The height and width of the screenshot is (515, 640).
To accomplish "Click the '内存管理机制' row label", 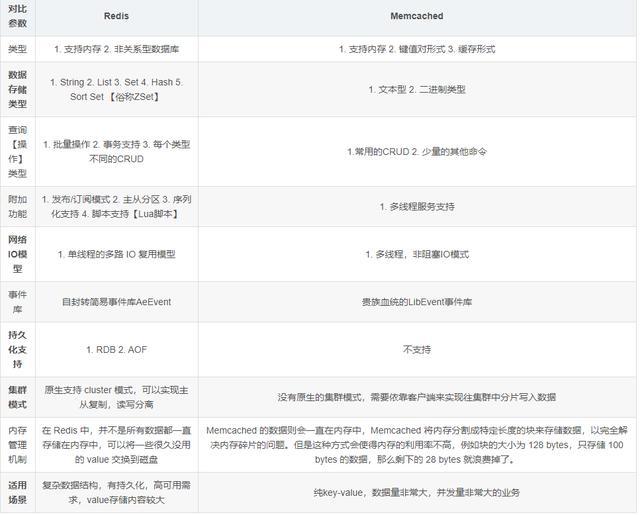I will click(18, 445).
